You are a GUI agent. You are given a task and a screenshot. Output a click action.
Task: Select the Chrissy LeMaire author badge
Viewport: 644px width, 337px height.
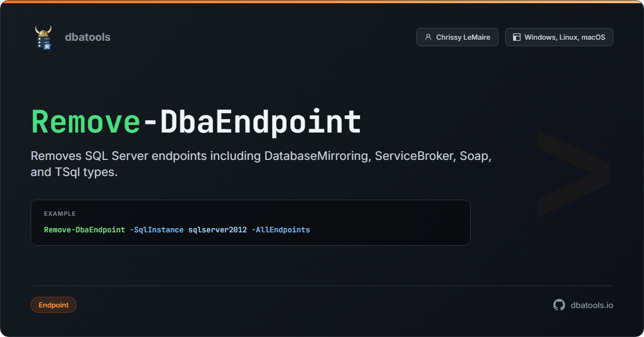(457, 37)
